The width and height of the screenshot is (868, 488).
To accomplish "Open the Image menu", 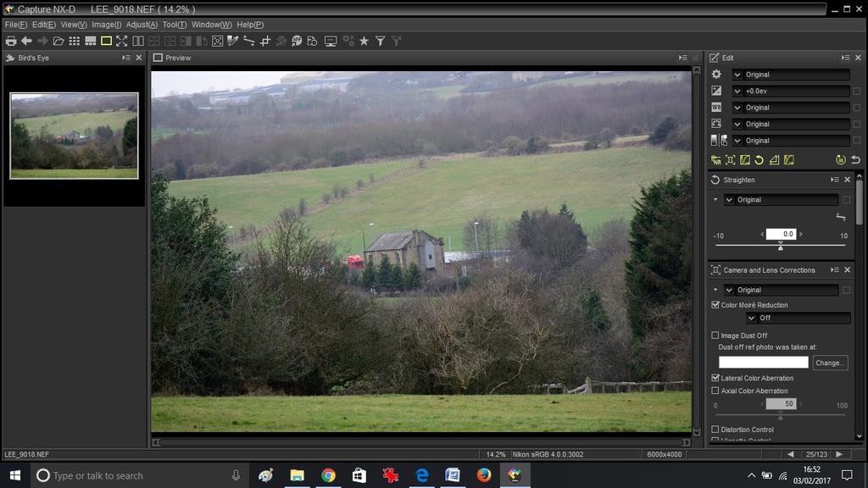I will point(106,25).
